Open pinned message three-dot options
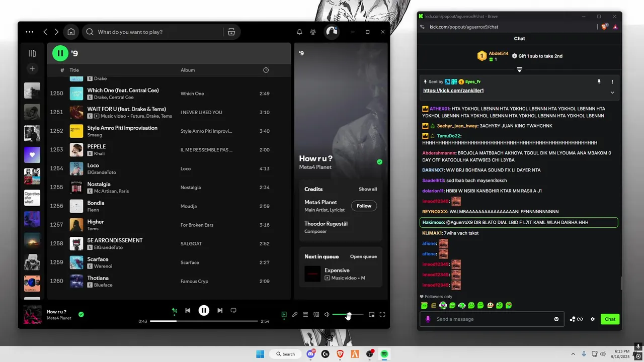The width and height of the screenshot is (644, 362). (x=612, y=81)
